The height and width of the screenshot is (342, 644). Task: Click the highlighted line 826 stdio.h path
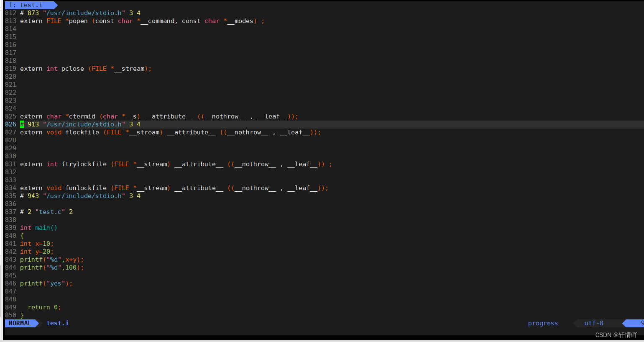click(x=84, y=124)
